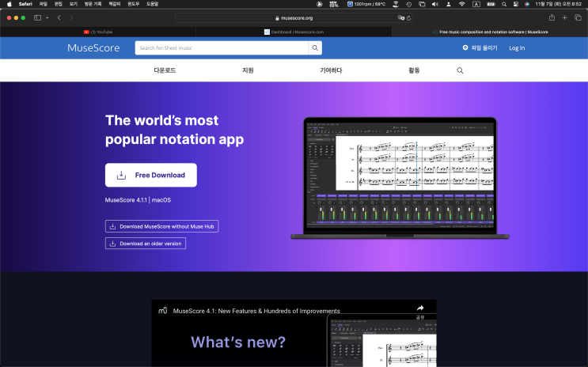Toggle the Safari sidebar
Screen dimensions: 588x367
pyautogui.click(x=37, y=17)
